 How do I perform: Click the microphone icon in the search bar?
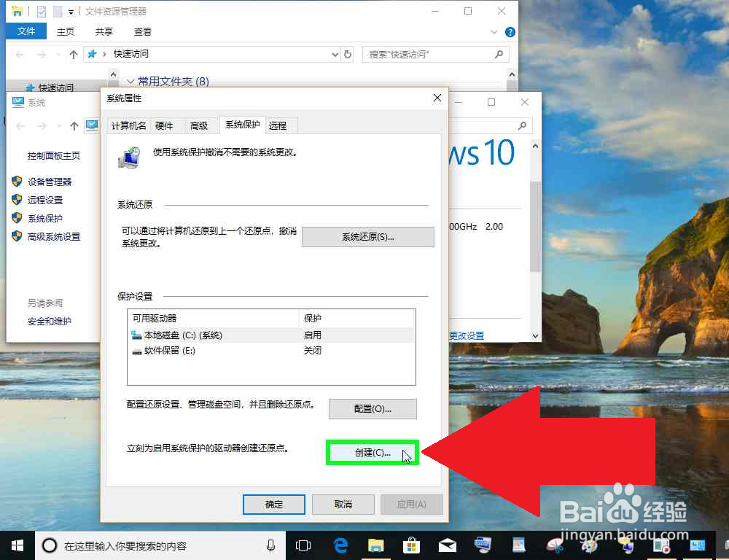click(x=270, y=545)
